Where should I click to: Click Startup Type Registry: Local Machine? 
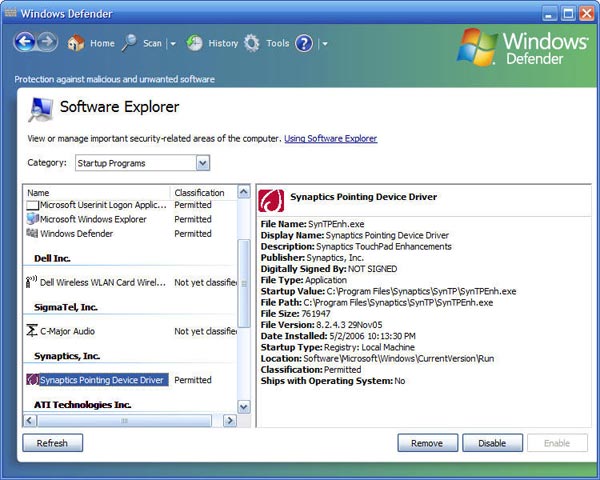pyautogui.click(x=338, y=347)
